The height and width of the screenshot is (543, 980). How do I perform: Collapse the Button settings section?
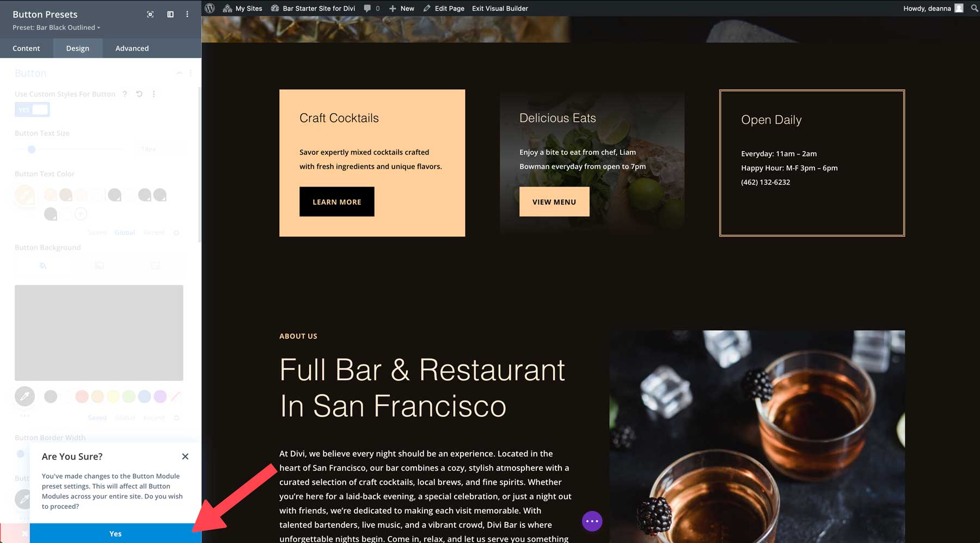(x=179, y=72)
